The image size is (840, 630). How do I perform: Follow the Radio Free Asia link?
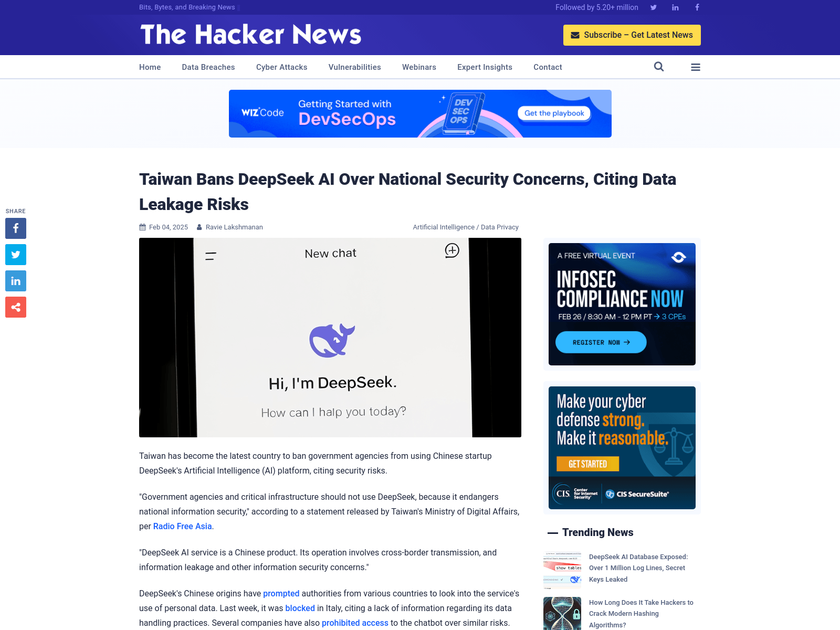(x=183, y=526)
